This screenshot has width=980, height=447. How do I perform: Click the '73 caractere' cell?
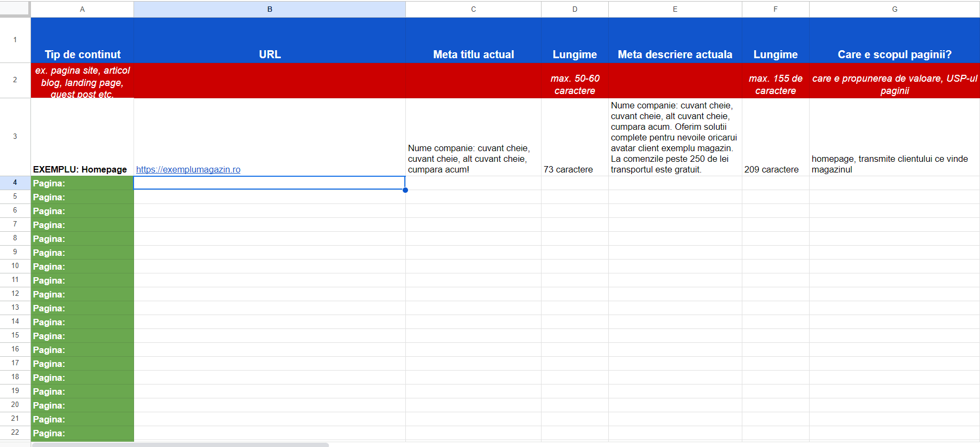click(575, 137)
